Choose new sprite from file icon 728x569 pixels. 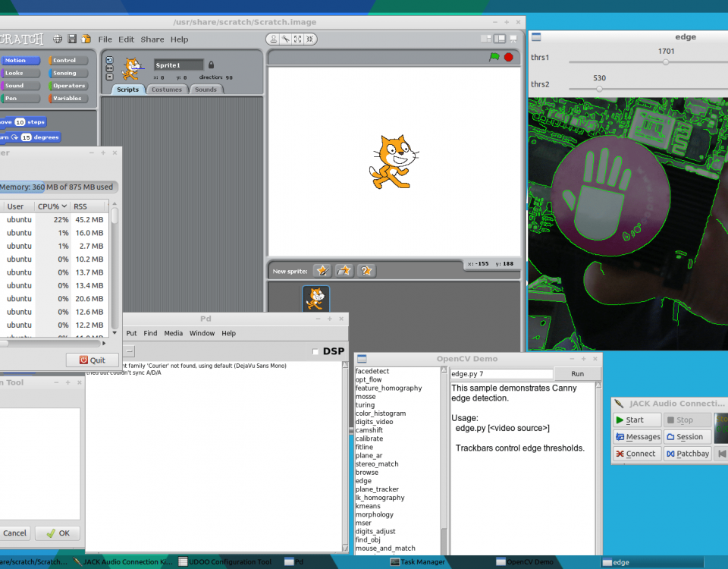[x=344, y=270]
